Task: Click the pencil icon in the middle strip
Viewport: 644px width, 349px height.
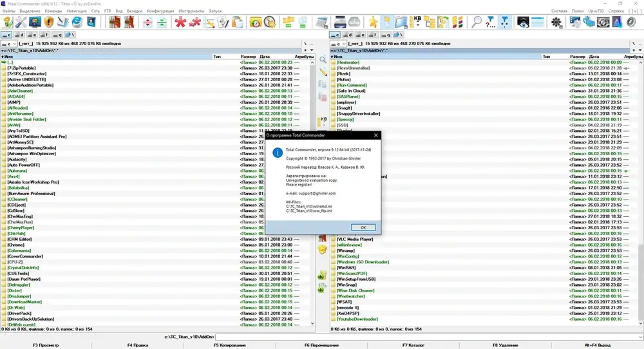Action: pos(323,72)
